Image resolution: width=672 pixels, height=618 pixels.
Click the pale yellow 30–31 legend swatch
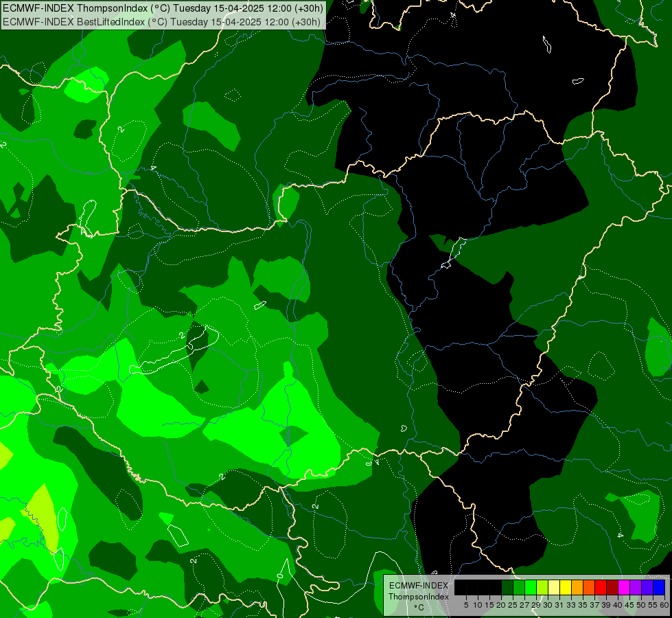click(554, 587)
